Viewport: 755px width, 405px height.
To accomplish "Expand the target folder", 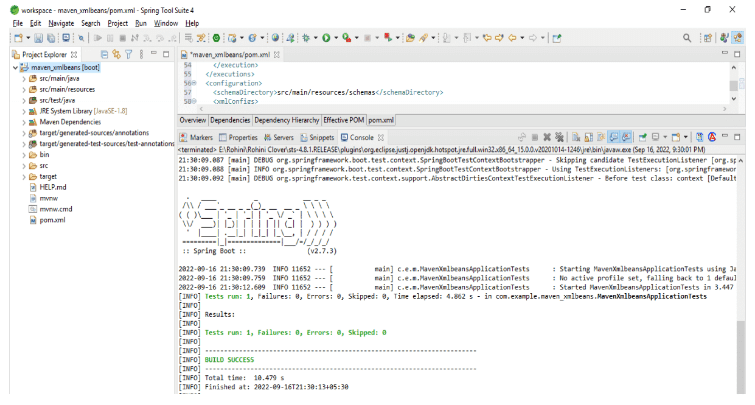I will (24, 177).
